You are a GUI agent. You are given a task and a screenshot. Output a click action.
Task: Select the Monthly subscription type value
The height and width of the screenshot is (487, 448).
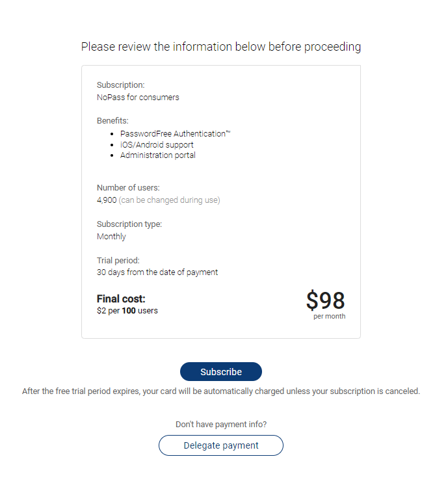tap(111, 237)
